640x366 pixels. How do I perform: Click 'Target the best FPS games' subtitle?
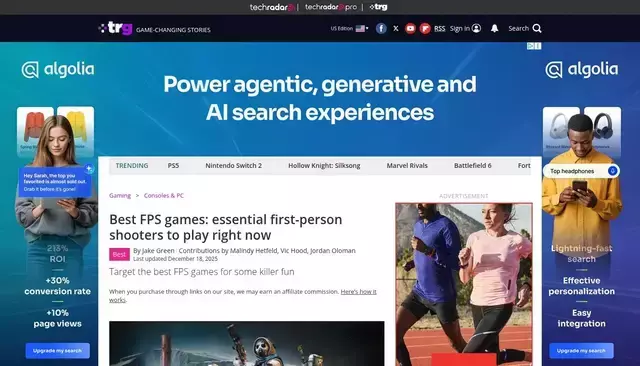[202, 272]
